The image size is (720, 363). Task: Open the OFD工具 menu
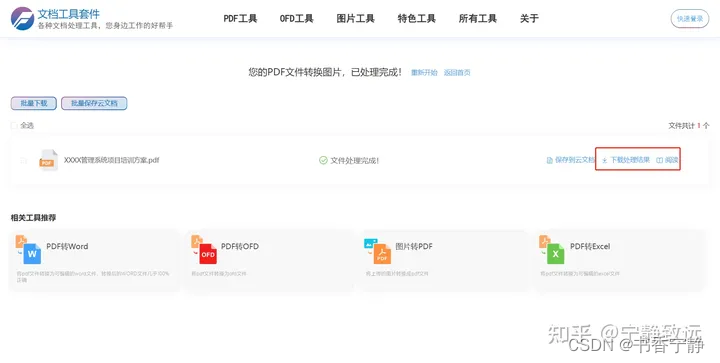297,19
